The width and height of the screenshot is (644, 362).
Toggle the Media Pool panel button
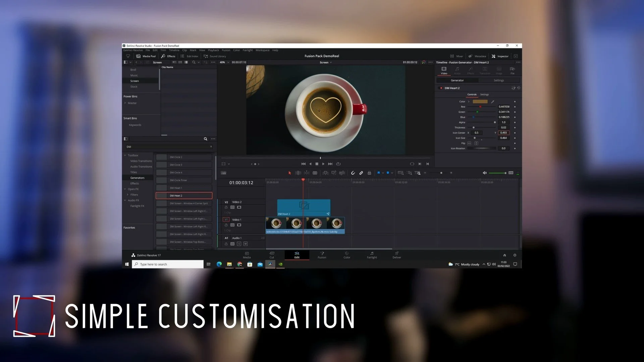[x=146, y=56]
